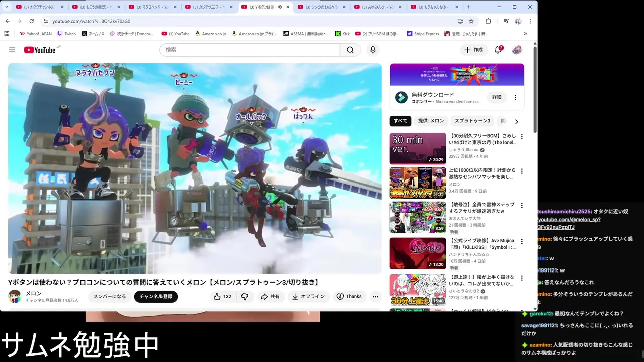Open the YouTube hamburger guide menu
The image size is (644, 362).
(x=12, y=50)
